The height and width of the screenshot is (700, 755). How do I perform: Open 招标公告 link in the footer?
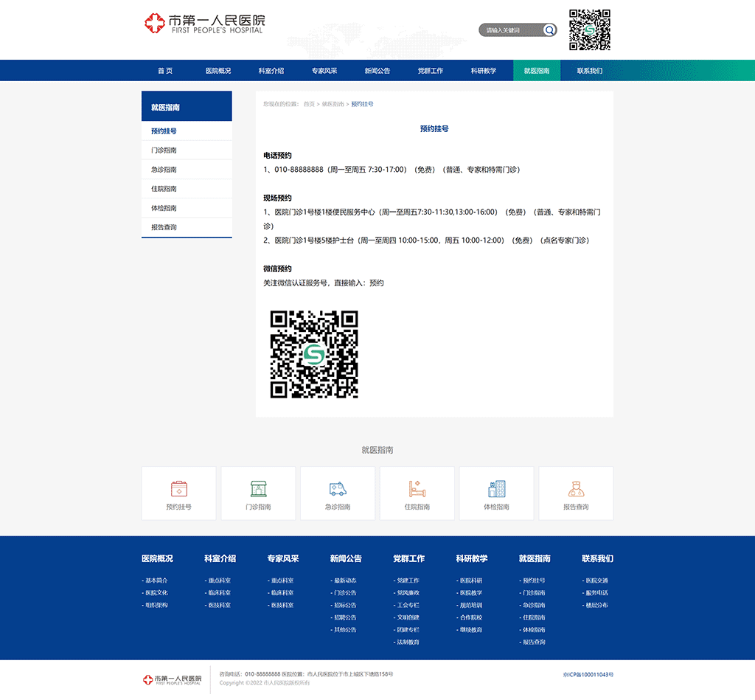[x=344, y=605]
